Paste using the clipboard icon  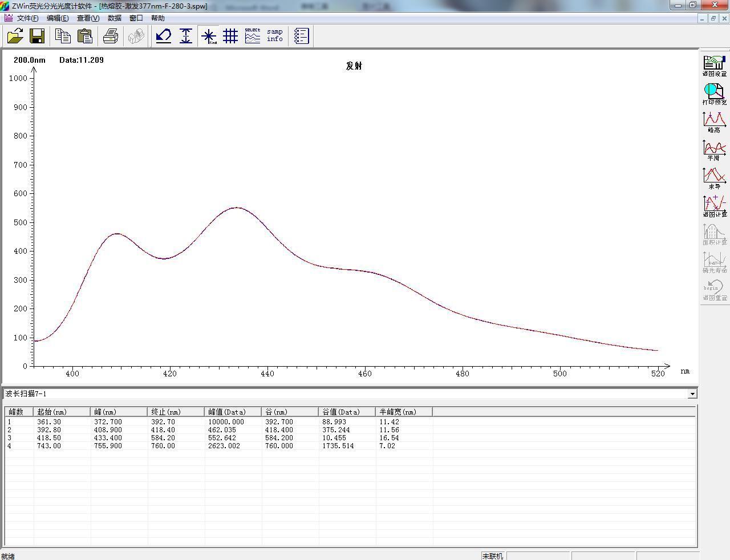tap(85, 36)
